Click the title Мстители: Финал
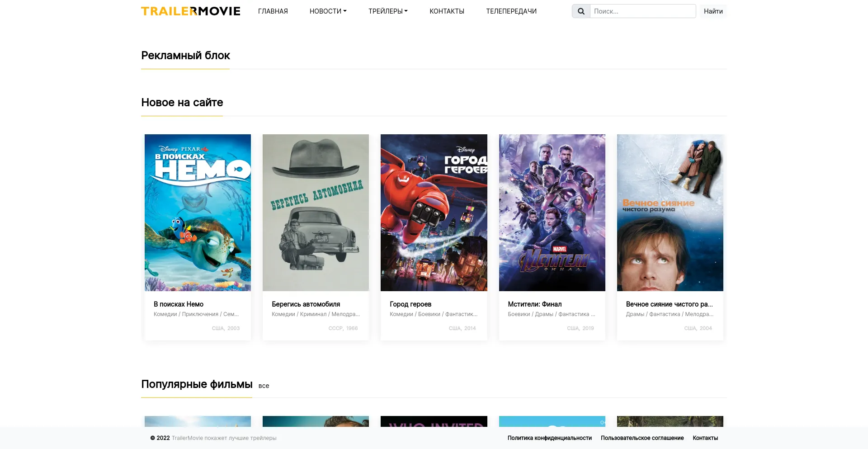This screenshot has width=868, height=449. coord(535,304)
